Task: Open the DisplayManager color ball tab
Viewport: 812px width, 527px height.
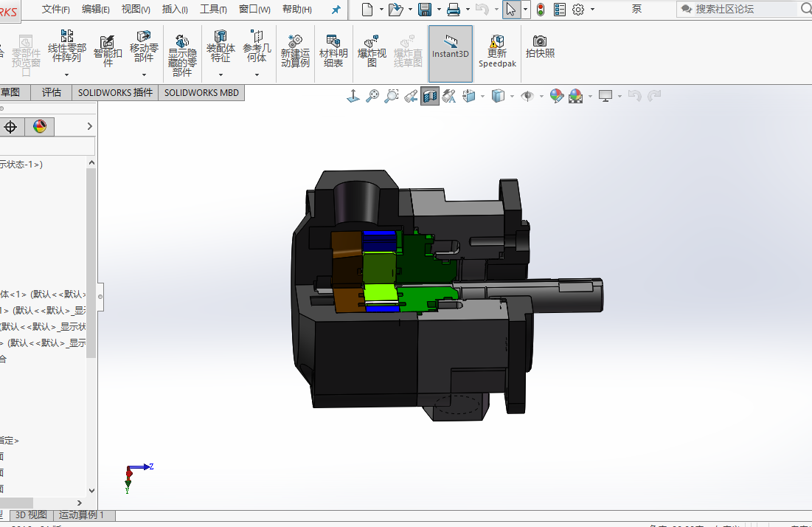Action: (40, 127)
